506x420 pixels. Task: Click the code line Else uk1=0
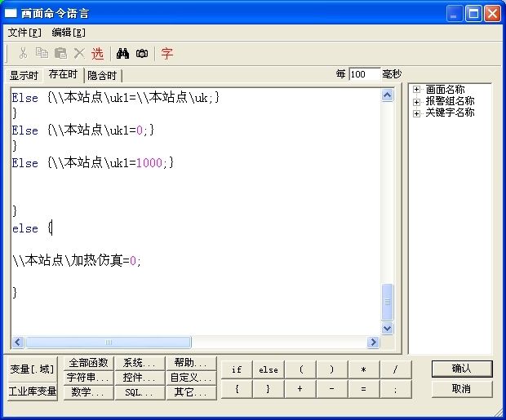coord(83,130)
